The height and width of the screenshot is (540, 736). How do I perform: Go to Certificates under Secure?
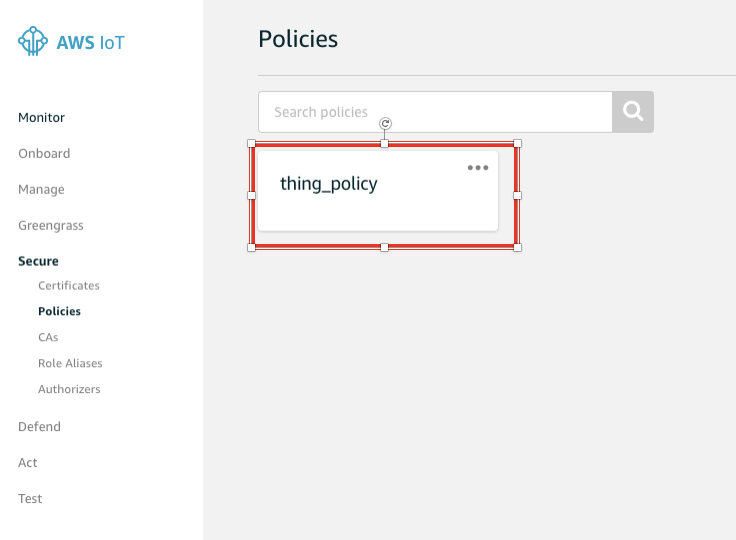click(x=69, y=285)
